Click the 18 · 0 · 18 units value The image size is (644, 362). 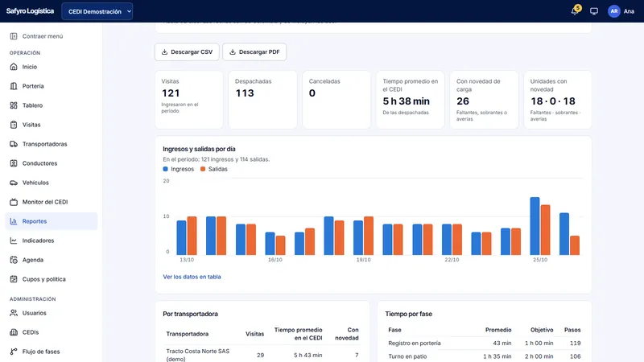[x=552, y=101]
